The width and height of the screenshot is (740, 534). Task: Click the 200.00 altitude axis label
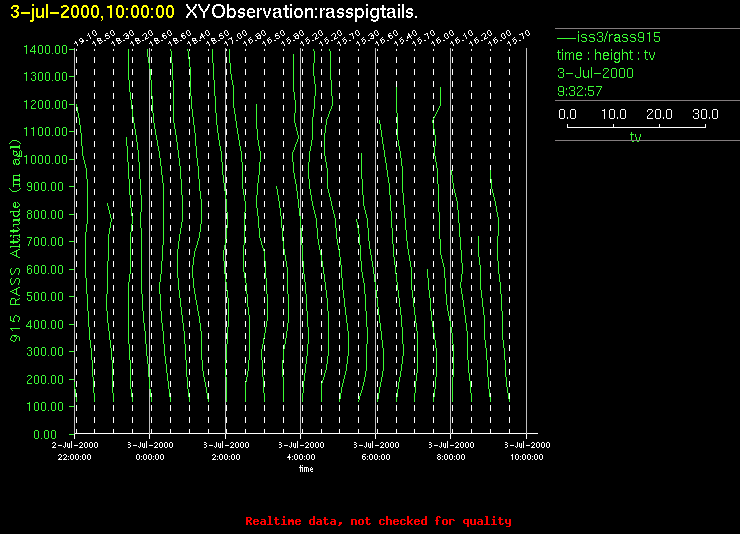click(x=45, y=379)
